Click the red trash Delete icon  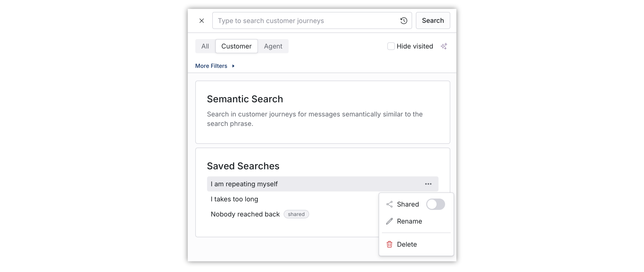(x=390, y=244)
